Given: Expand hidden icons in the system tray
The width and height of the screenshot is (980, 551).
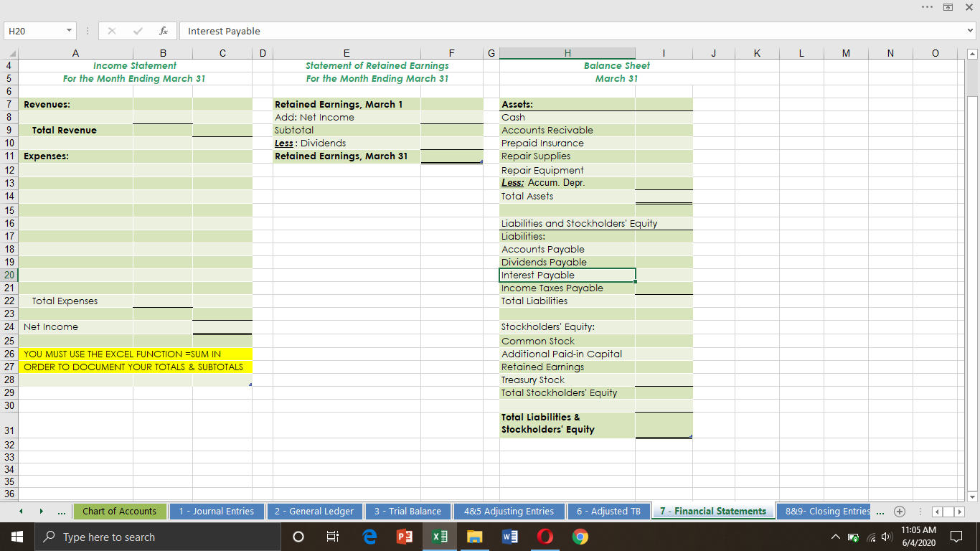Looking at the screenshot, I should (834, 536).
